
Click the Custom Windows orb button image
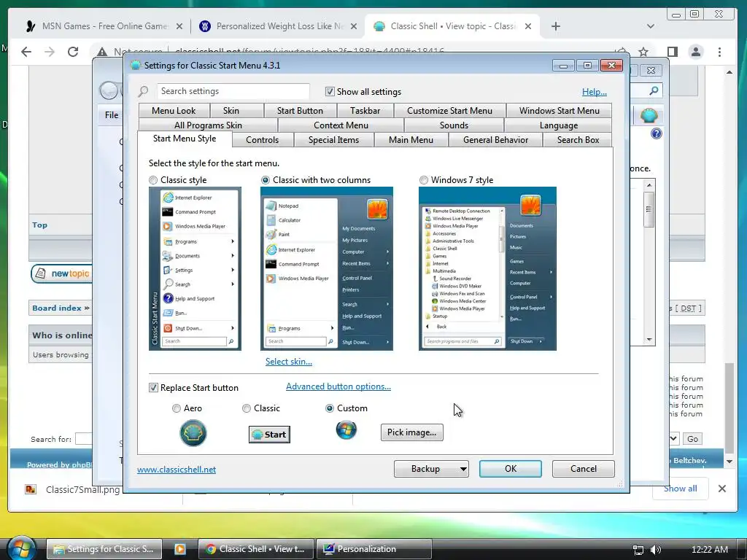pyautogui.click(x=347, y=430)
